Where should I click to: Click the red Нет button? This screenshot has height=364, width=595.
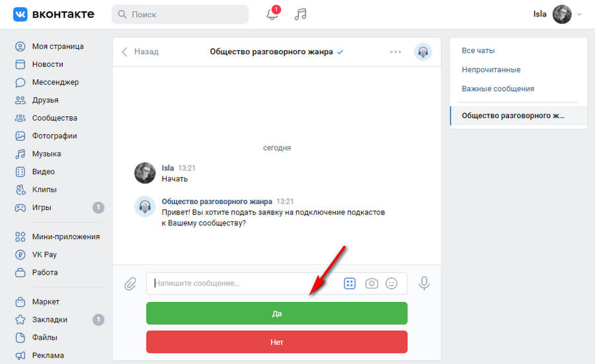click(276, 342)
